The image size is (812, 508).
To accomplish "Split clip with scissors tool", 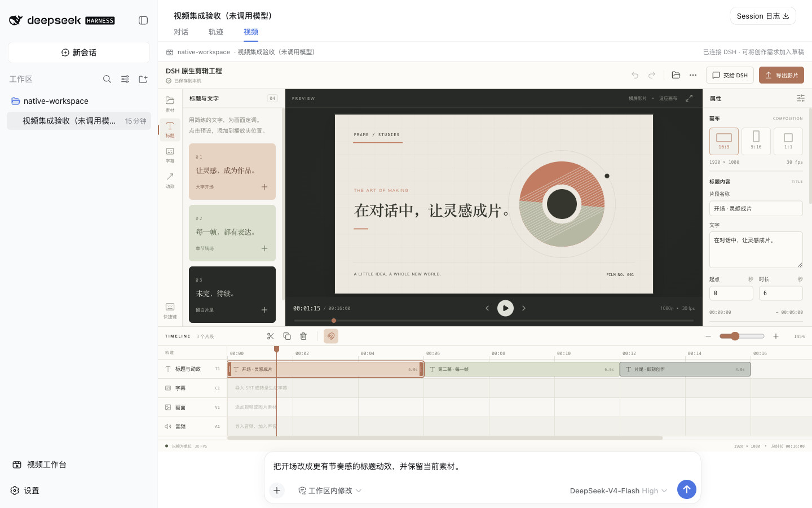I will pyautogui.click(x=271, y=336).
